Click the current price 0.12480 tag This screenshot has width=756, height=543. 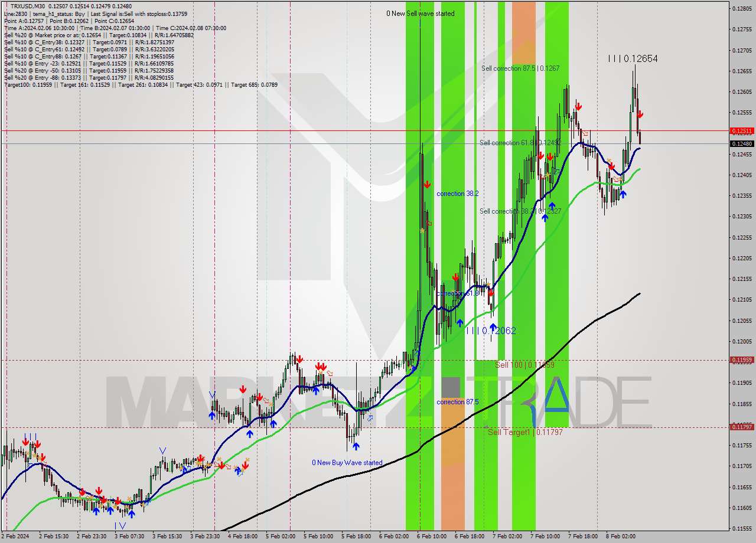742,143
